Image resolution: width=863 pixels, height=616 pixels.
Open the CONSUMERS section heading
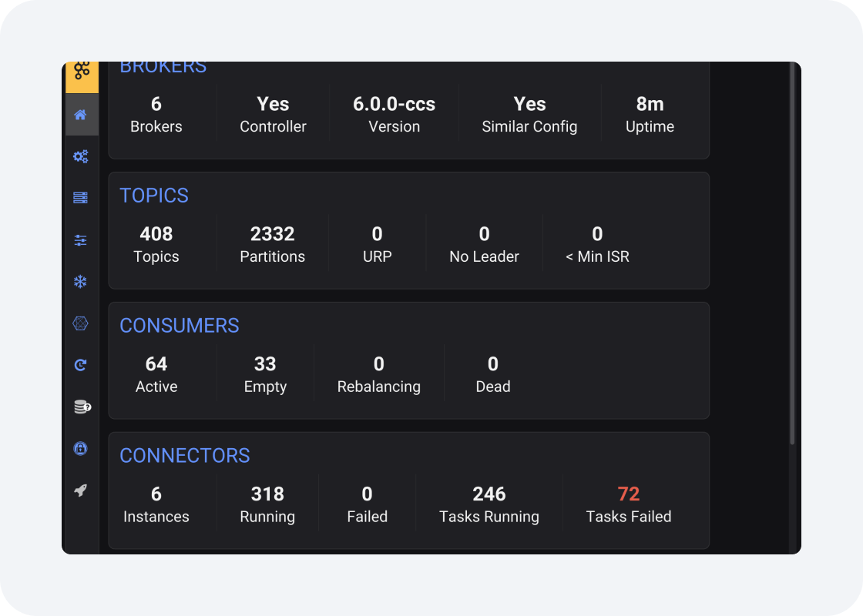180,326
